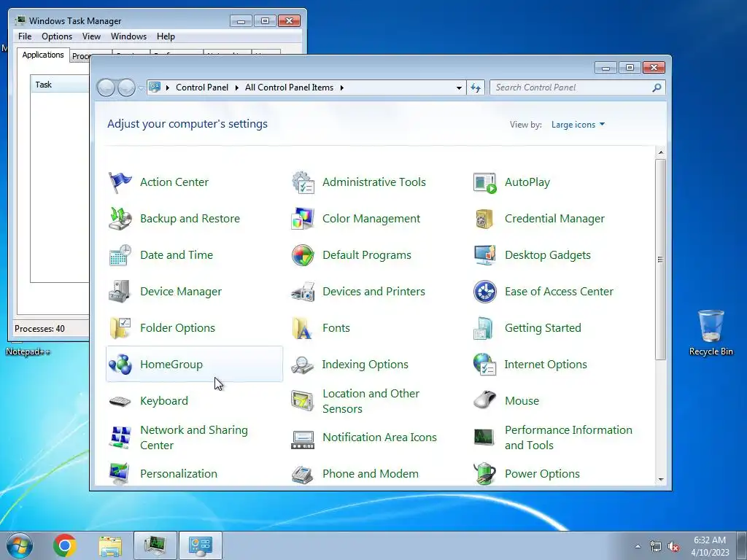Click the All Control Panel Items breadcrumb

[x=289, y=87]
